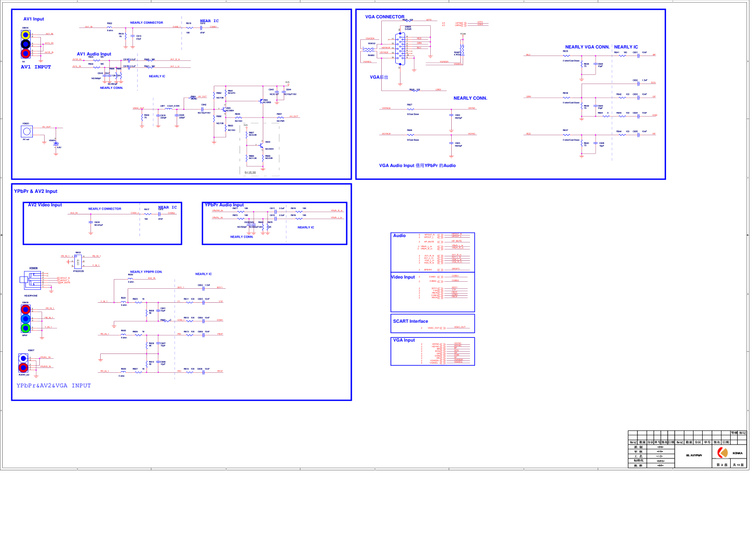Select the R627 resistor on the VSYNC line
The image size is (756, 535).
[410, 108]
